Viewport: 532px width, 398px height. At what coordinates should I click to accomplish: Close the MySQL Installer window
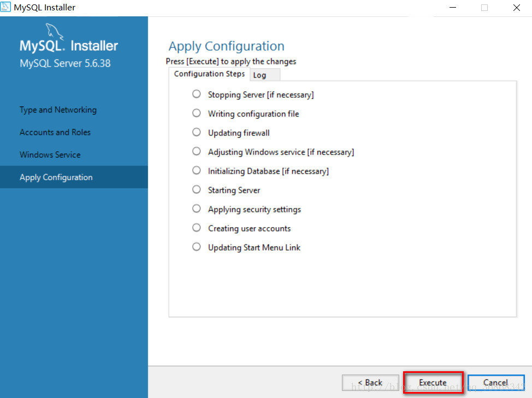[x=516, y=8]
